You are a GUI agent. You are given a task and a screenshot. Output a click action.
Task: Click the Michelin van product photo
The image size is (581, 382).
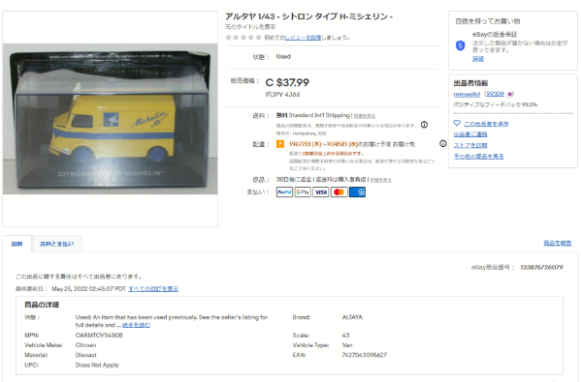tap(110, 119)
